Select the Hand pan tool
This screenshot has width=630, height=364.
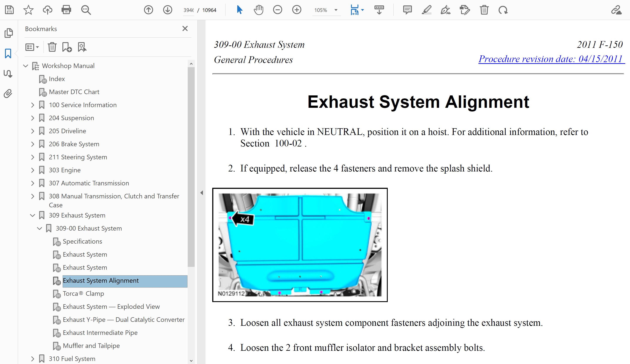coord(259,10)
